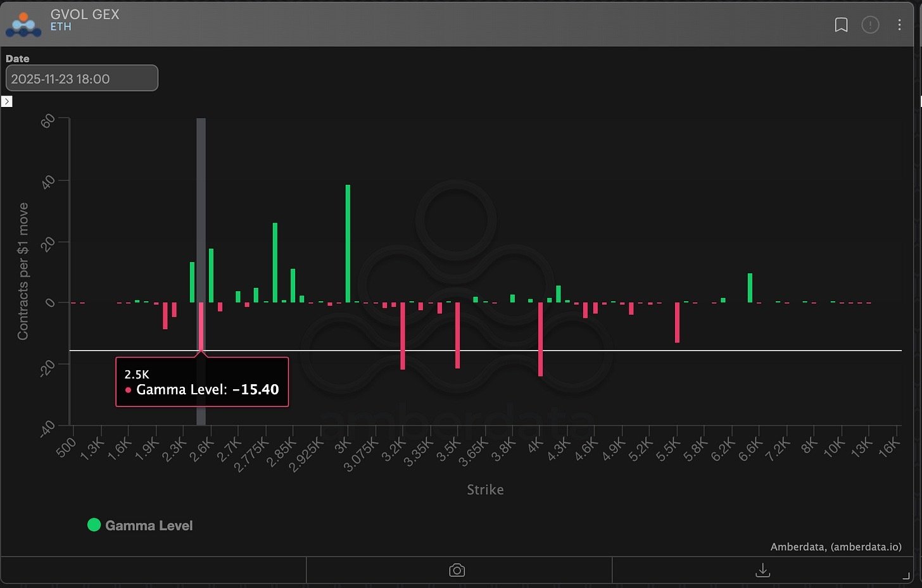Click the Gamma Level tooltip at 2.5K strike

coord(201,382)
